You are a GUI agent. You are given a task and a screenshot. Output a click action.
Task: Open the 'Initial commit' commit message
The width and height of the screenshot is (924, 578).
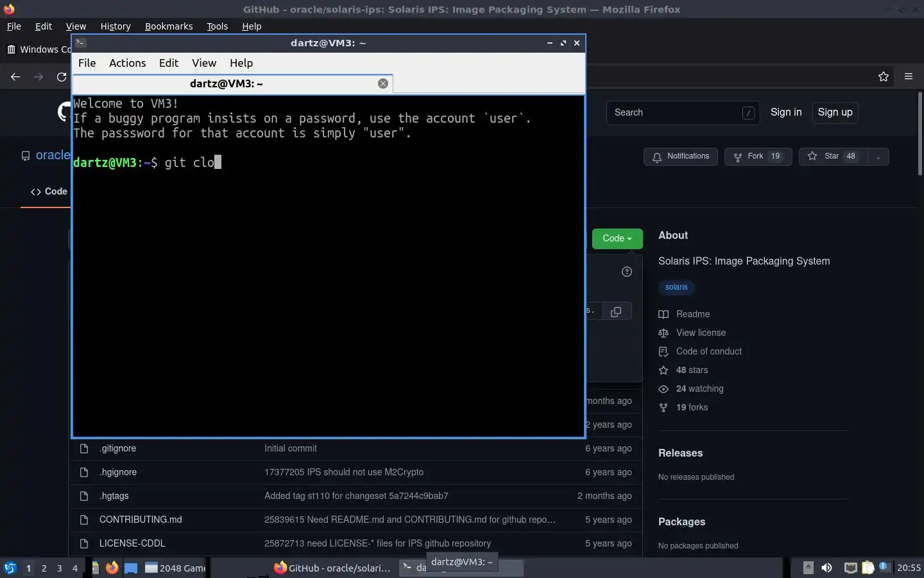pyautogui.click(x=291, y=448)
